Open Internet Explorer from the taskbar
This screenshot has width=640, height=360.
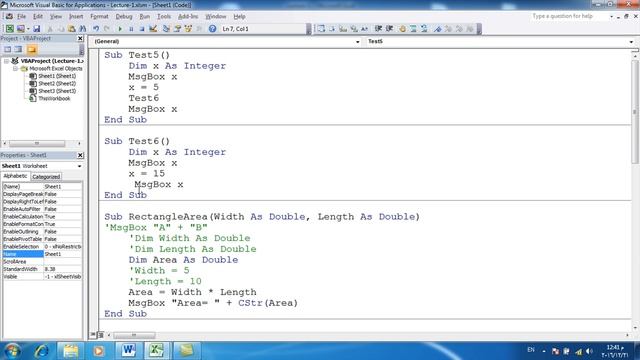pos(42,351)
